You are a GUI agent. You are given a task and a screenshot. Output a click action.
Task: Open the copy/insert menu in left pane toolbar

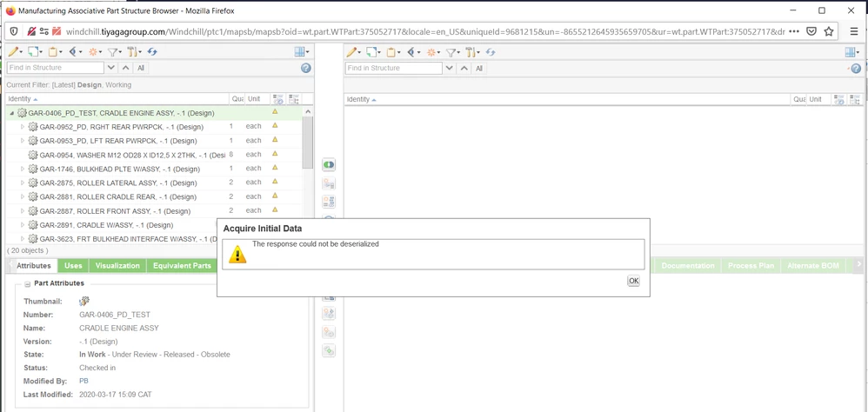pos(35,52)
